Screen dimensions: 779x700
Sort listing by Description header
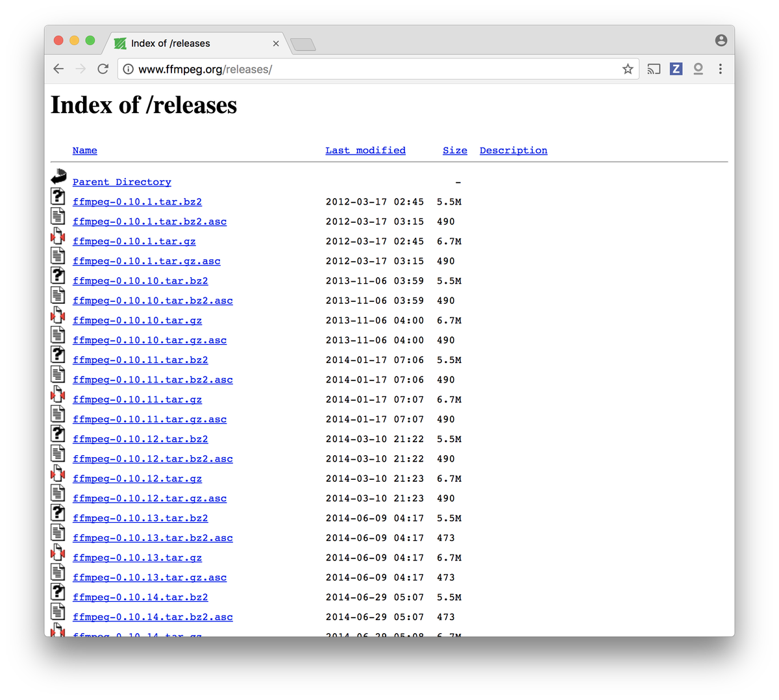point(513,151)
